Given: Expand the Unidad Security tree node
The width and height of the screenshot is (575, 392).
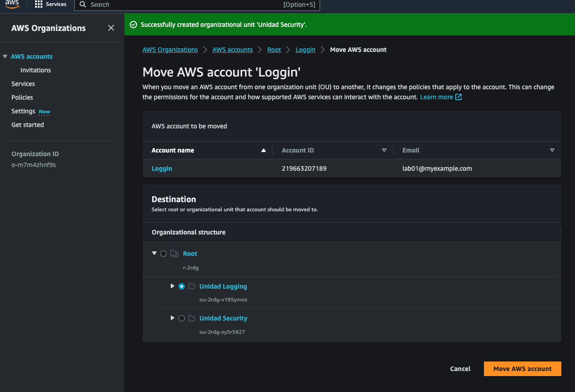Looking at the screenshot, I should coord(172,318).
